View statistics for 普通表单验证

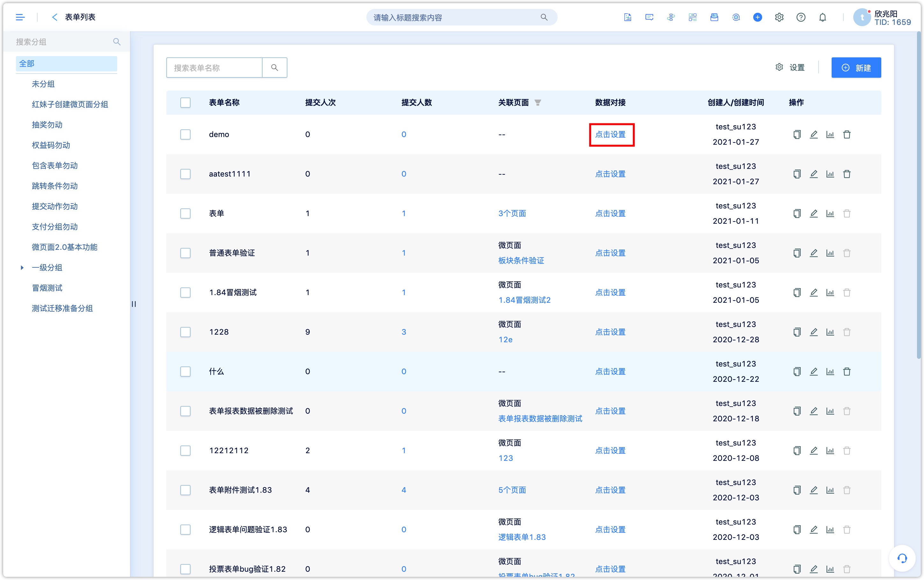click(830, 253)
